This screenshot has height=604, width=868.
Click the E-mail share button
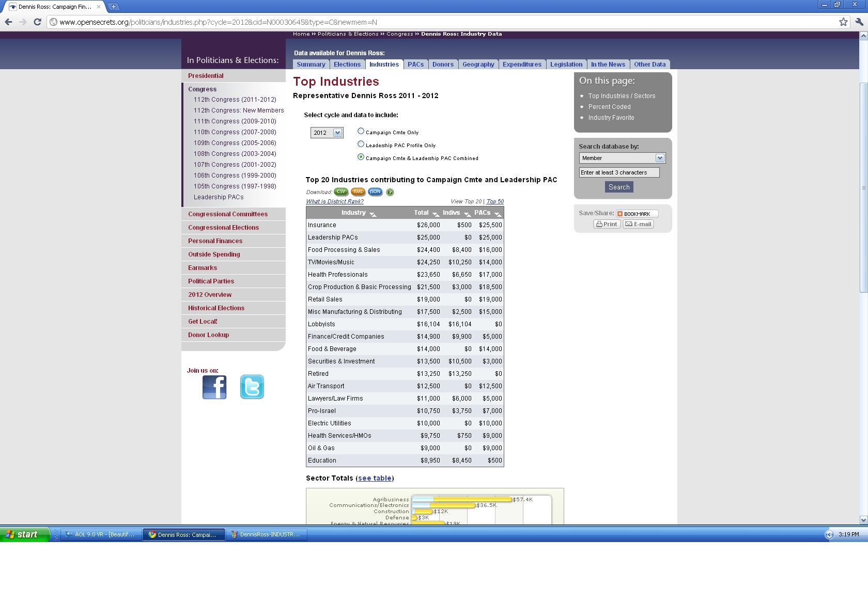[638, 224]
